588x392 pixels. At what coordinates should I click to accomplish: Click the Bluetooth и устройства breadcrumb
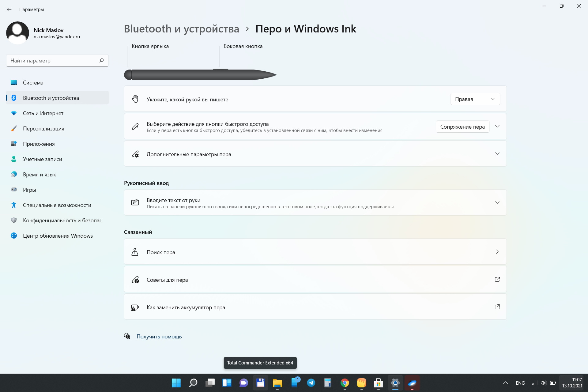181,29
